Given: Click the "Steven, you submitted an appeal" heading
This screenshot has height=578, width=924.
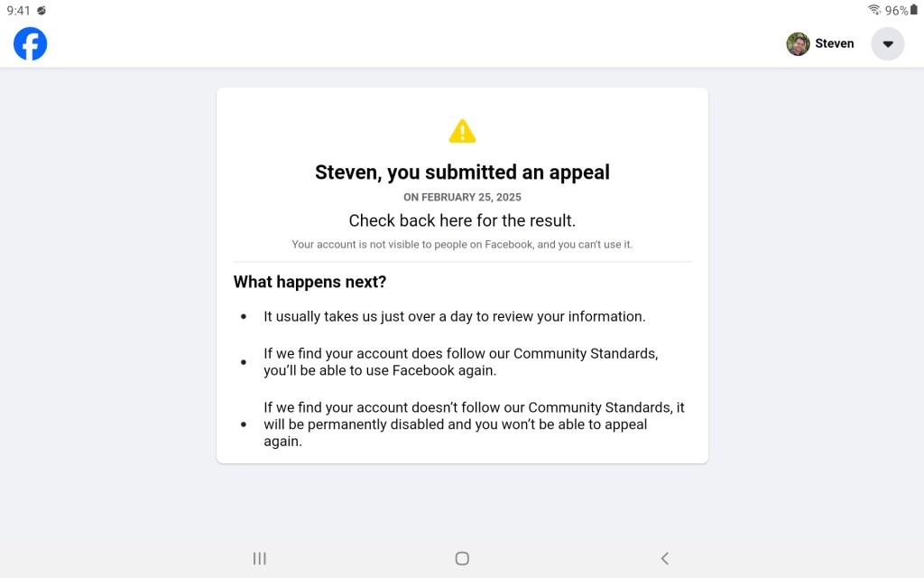Looking at the screenshot, I should [462, 172].
